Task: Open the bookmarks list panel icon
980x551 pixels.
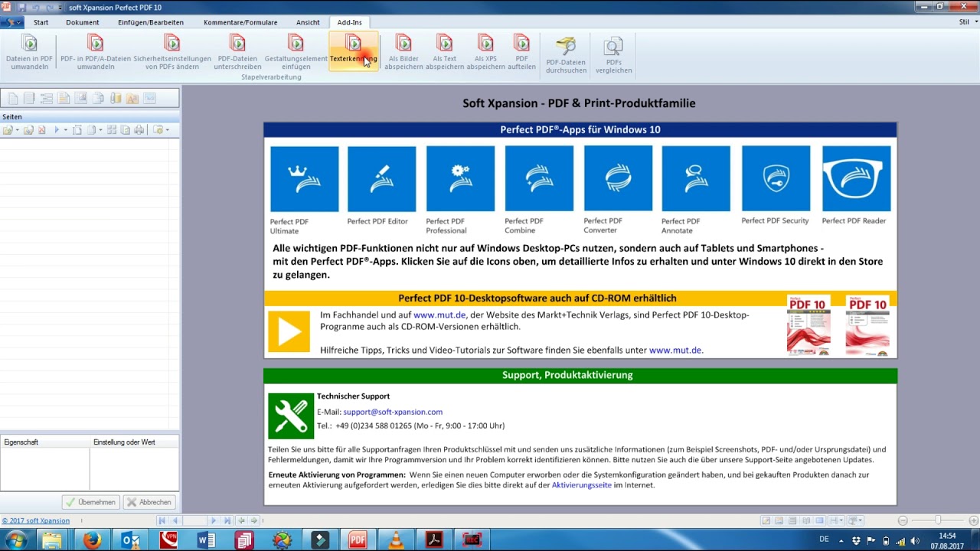Action: coord(46,98)
